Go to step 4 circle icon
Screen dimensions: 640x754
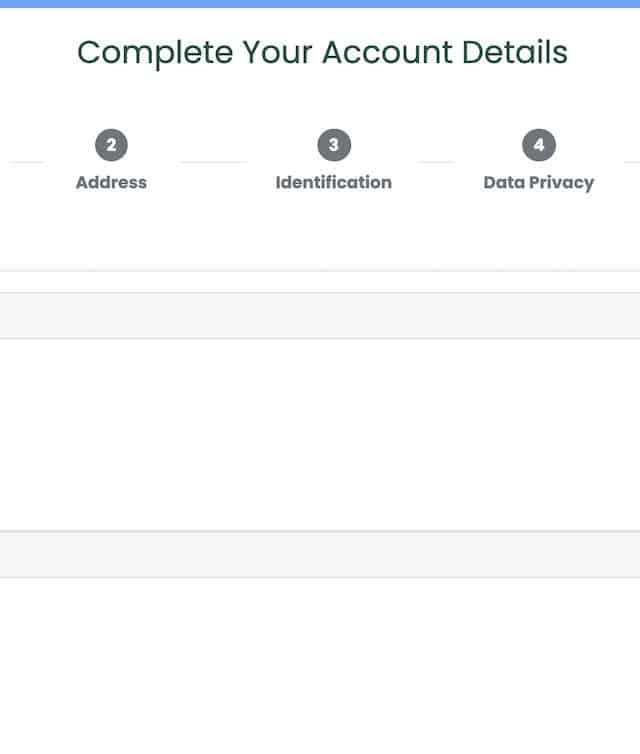[538, 146]
